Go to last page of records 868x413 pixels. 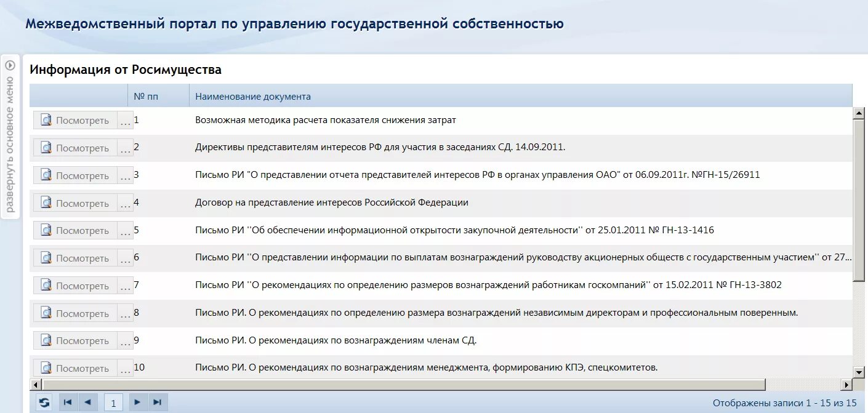point(158,403)
